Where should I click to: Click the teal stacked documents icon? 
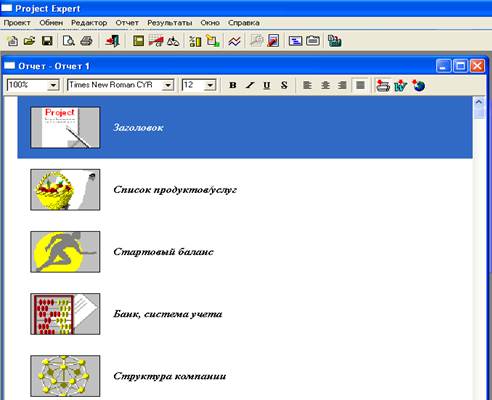[334, 41]
